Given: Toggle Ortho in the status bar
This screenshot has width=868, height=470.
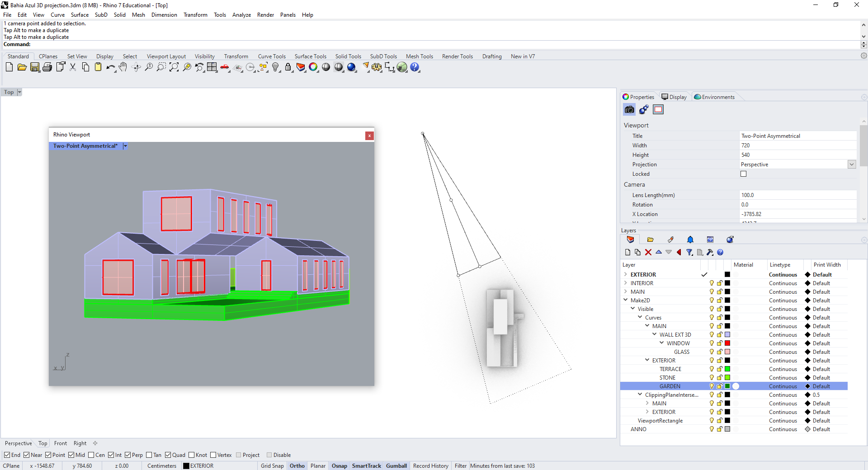Looking at the screenshot, I should tap(297, 466).
